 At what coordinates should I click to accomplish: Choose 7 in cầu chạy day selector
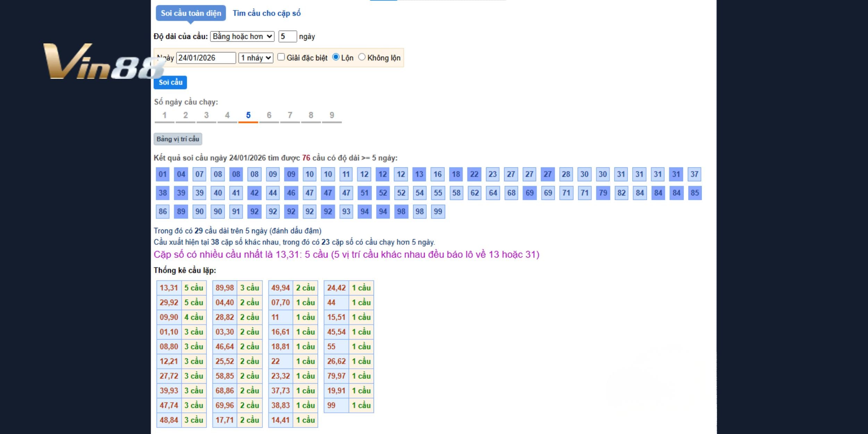coord(290,115)
